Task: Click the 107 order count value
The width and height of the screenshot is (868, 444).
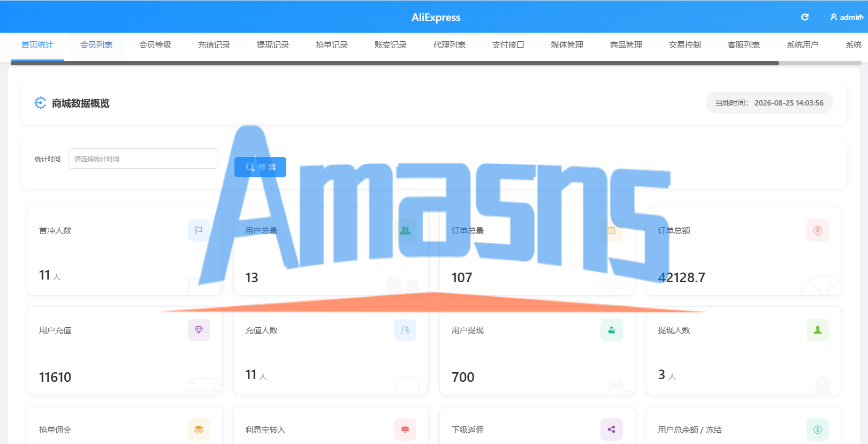Action: [x=462, y=277]
